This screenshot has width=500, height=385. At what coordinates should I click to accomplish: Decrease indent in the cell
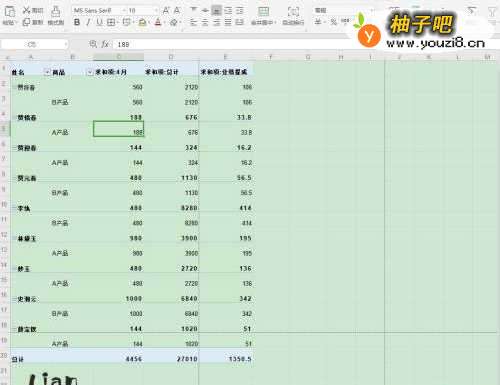(x=228, y=10)
